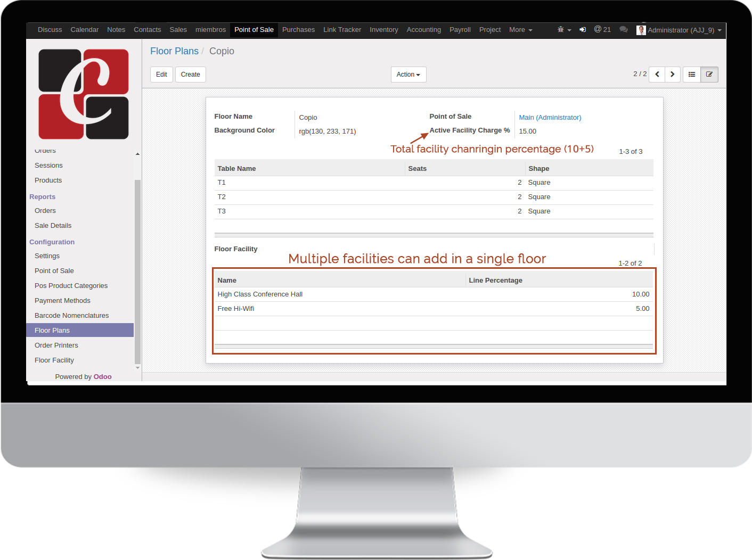
Task: Open Inventory from top menu
Action: (384, 30)
